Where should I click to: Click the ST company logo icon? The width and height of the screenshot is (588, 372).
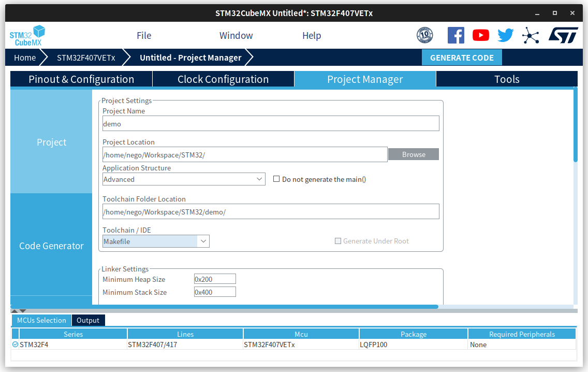click(x=563, y=35)
